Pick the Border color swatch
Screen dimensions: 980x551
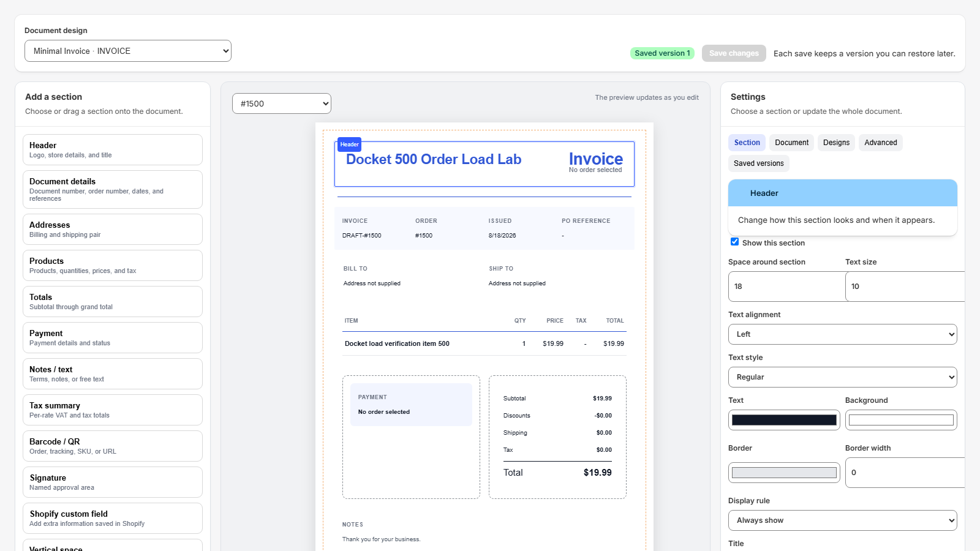[x=784, y=473]
